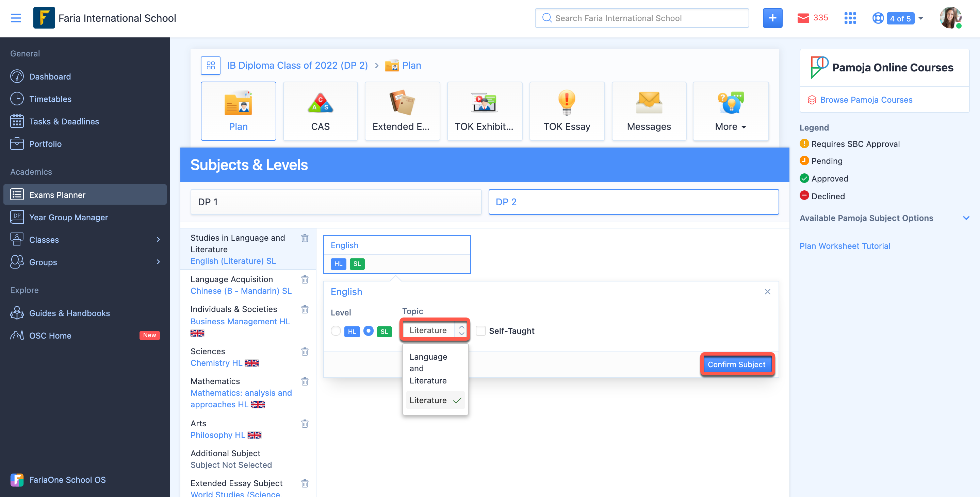Open English (Literature) SL subject
This screenshot has height=497, width=980.
(233, 261)
